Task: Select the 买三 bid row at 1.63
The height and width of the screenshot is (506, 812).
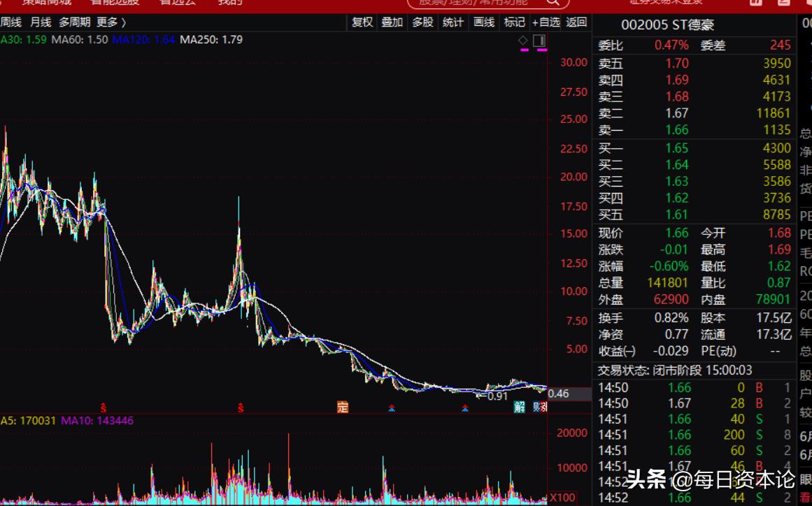Action: (695, 182)
